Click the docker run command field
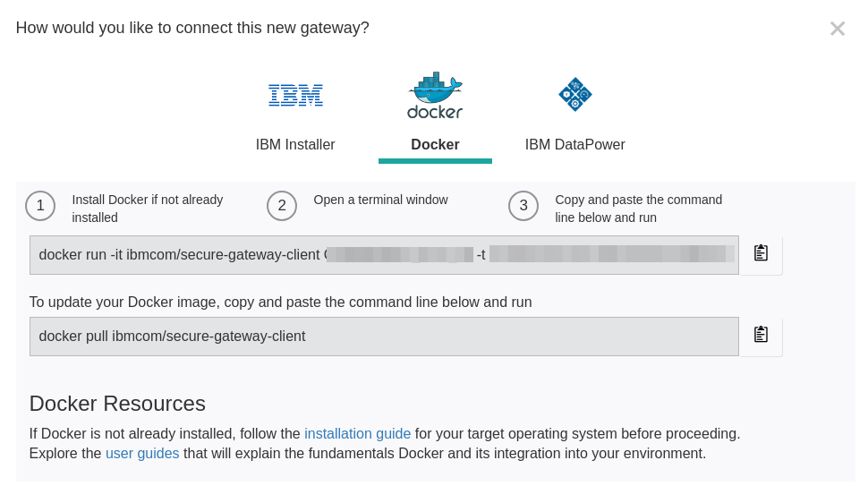Viewport: 868px width, 486px height. [384, 254]
